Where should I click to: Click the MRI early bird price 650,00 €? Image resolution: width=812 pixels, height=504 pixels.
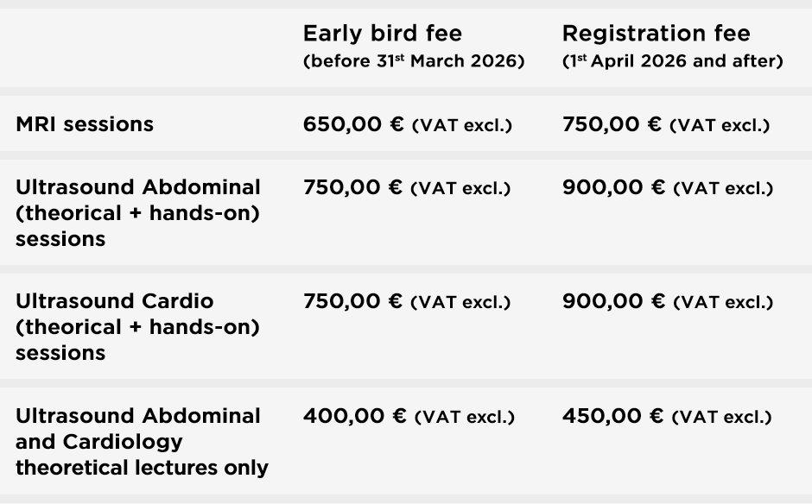[353, 124]
